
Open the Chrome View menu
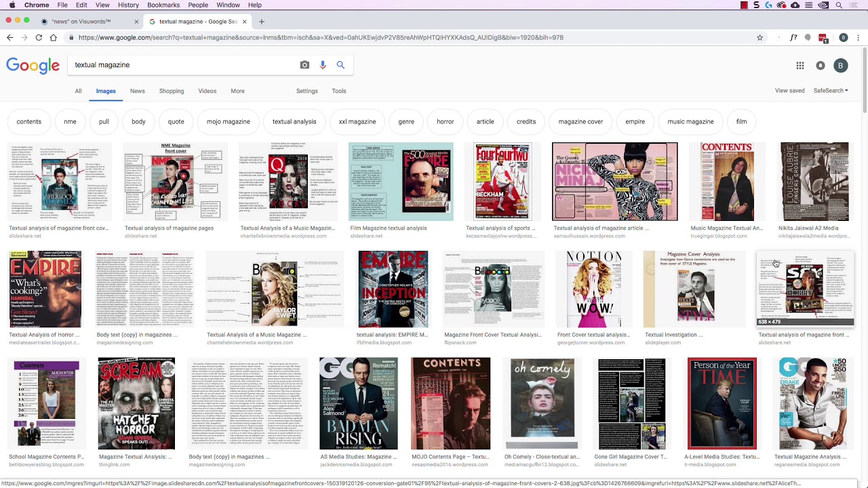(x=102, y=5)
